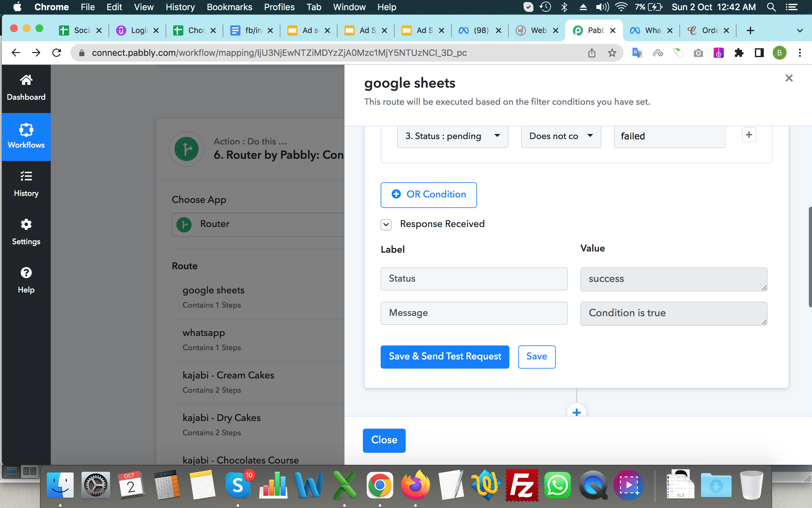The height and width of the screenshot is (508, 812).
Task: Click the share page icon in address bar
Action: (x=592, y=53)
